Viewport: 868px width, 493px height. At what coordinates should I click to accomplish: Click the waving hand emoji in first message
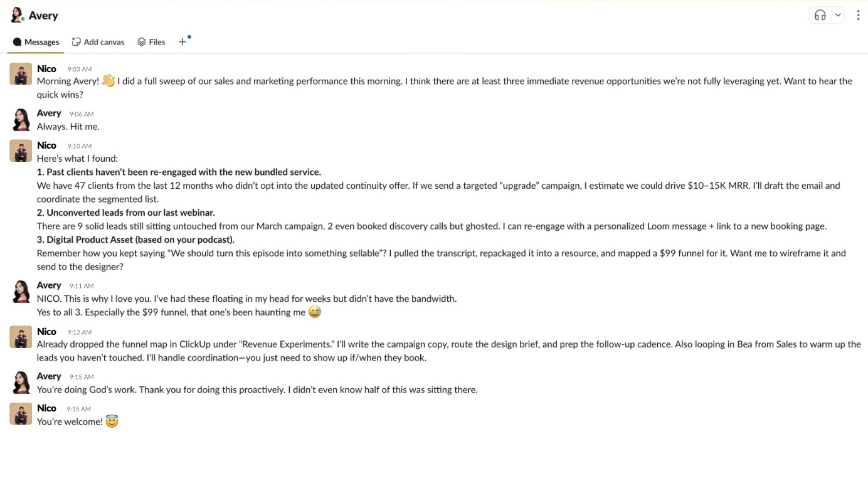(109, 81)
